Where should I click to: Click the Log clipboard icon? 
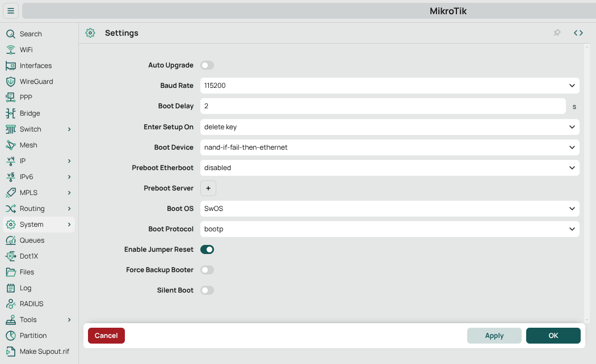11,288
